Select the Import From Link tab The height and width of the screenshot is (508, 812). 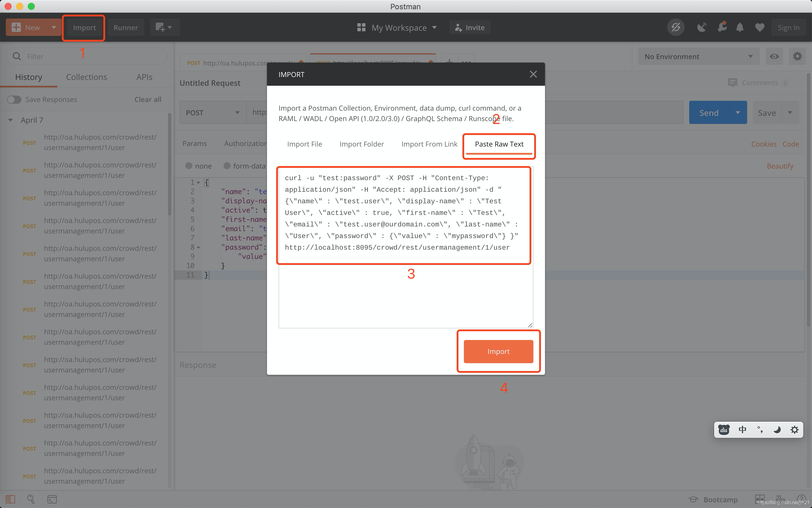429,144
